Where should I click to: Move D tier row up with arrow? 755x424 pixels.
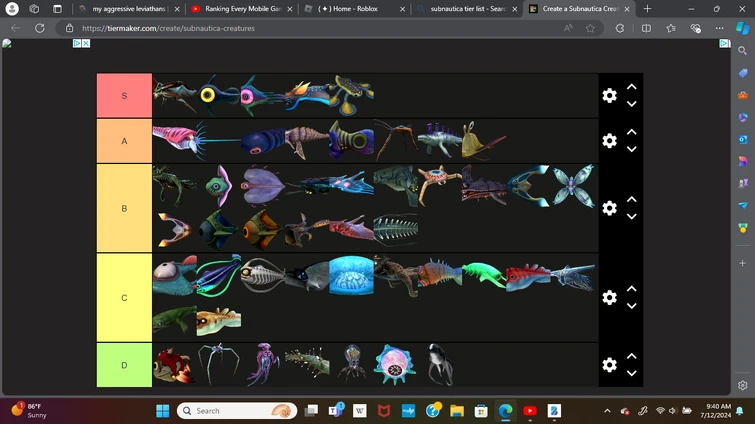click(632, 356)
